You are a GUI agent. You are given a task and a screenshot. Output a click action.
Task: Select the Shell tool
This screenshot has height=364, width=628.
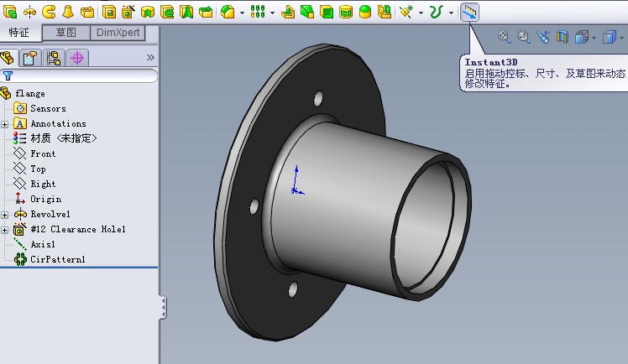coord(327,12)
